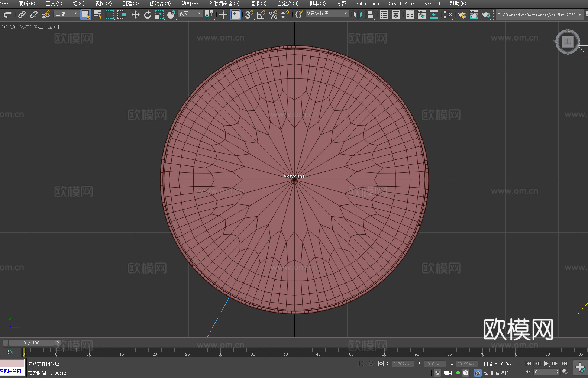Screen dimensions: 588x378
Task: Open the 修改器(M) menu
Action: [160, 3]
